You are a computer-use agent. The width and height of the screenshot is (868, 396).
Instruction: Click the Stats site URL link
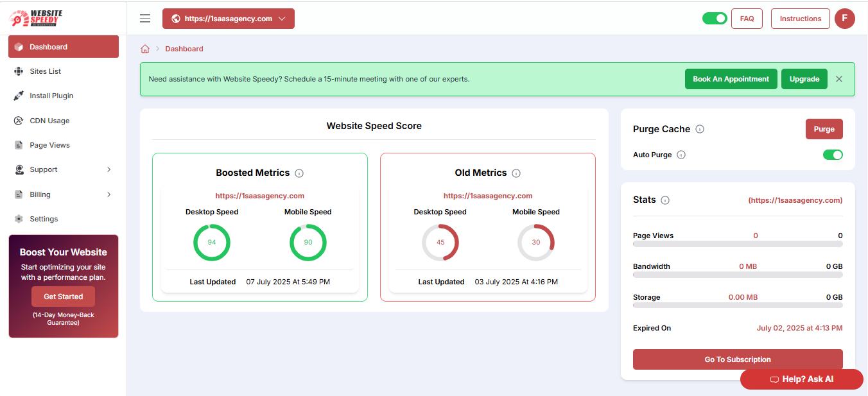coord(795,200)
